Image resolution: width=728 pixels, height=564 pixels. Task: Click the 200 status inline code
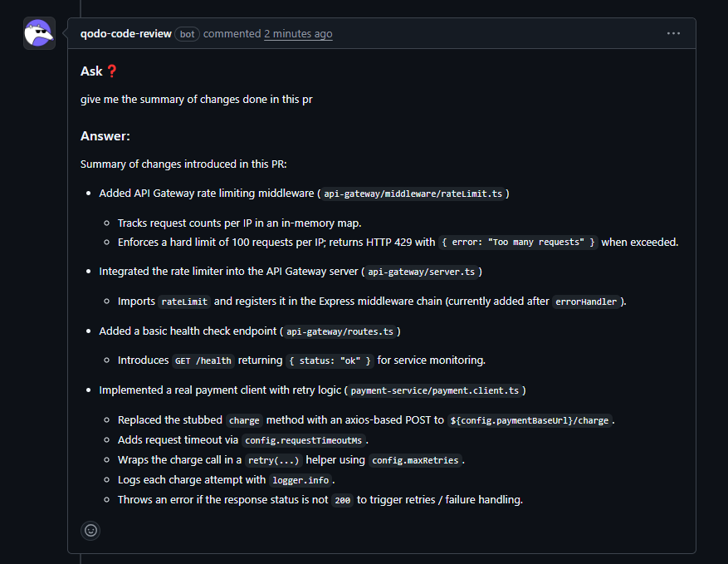[x=343, y=500]
